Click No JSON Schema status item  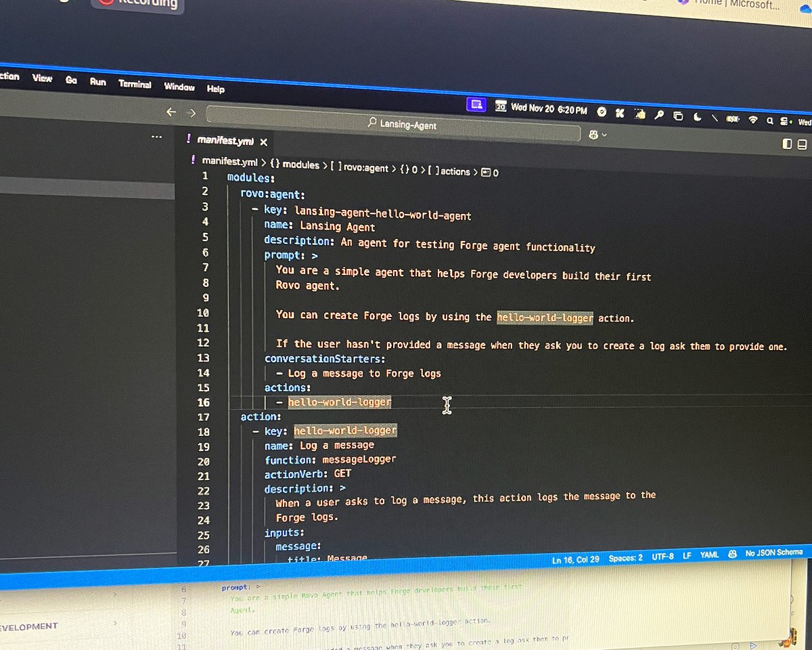click(x=773, y=552)
